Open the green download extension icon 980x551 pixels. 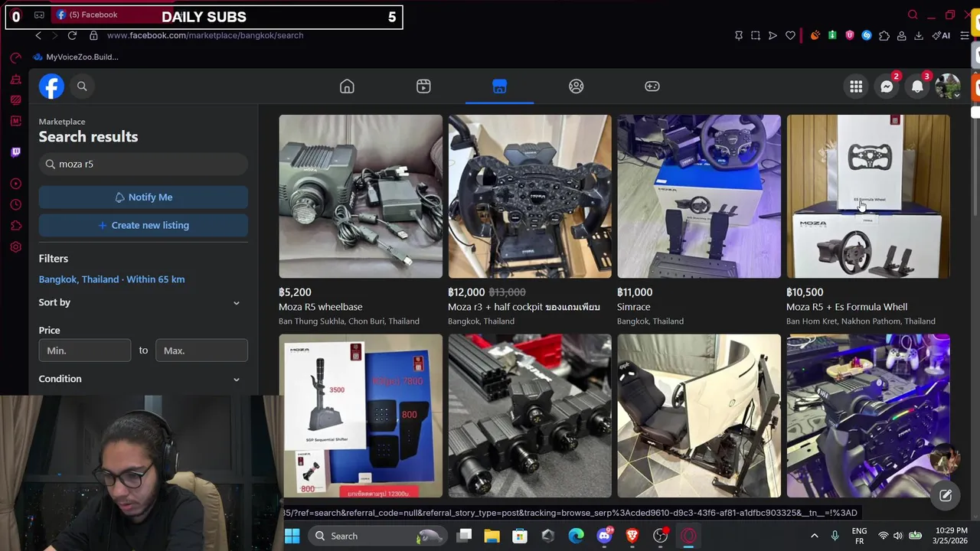832,35
